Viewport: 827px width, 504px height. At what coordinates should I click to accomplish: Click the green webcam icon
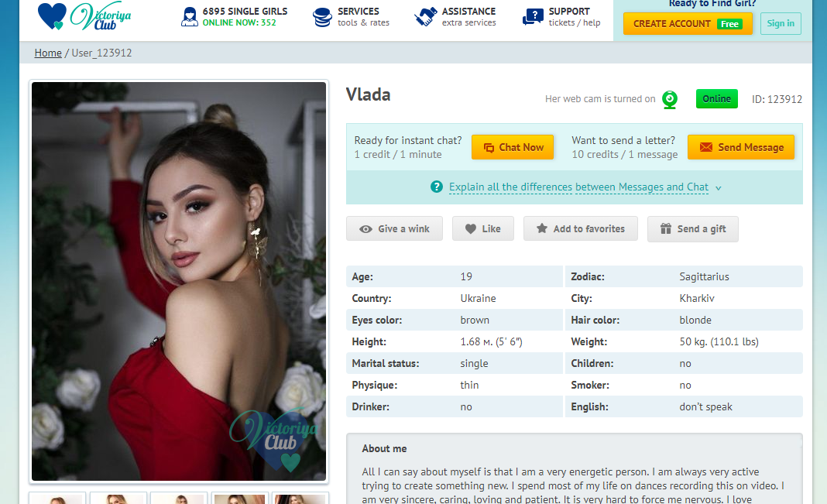(670, 99)
